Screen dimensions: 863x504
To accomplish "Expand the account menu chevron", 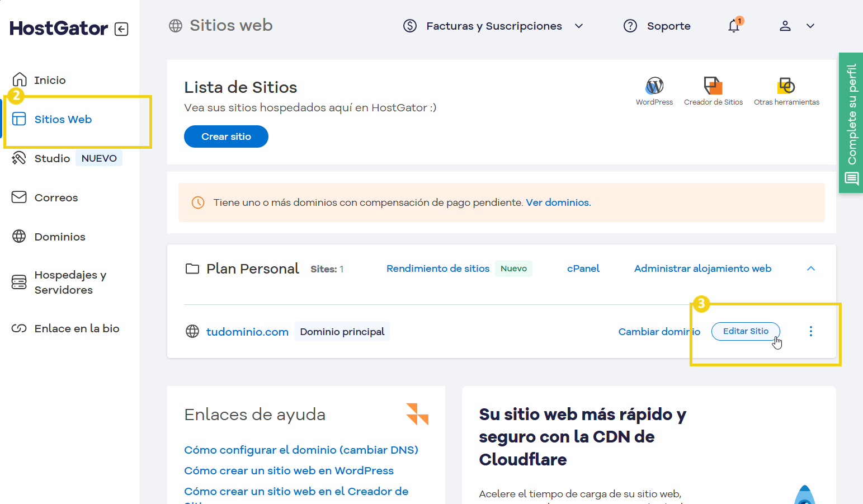I will click(810, 26).
